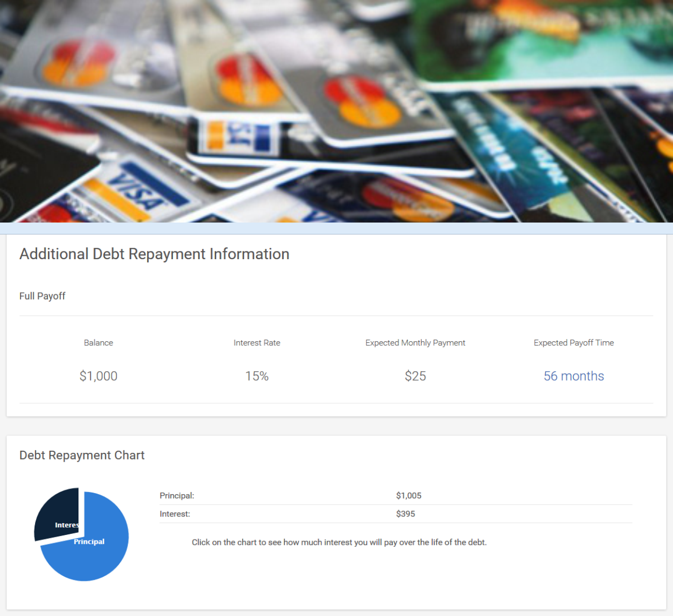Select the $25 expected monthly payment value
Image resolution: width=673 pixels, height=616 pixels.
pos(415,376)
